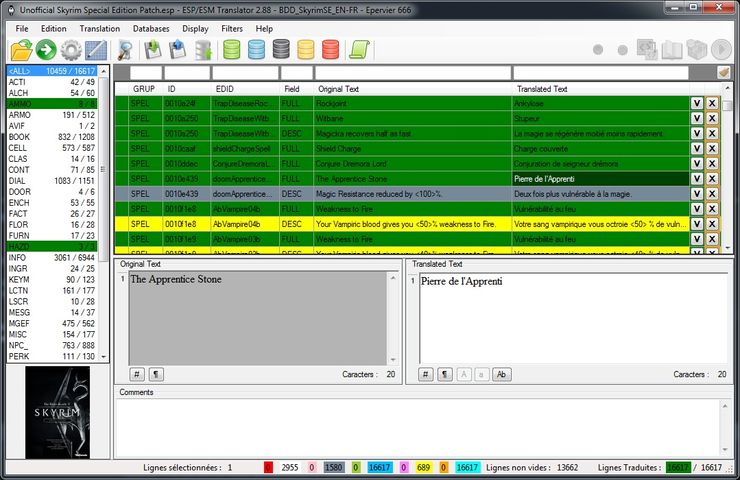The image size is (740, 480).
Task: Click X button on Shield Charge row
Action: click(712, 148)
